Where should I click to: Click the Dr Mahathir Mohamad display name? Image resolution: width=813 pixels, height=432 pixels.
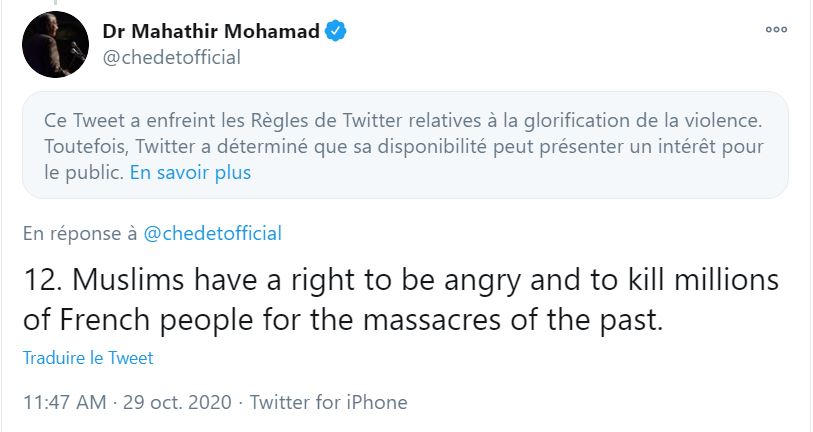tap(211, 31)
